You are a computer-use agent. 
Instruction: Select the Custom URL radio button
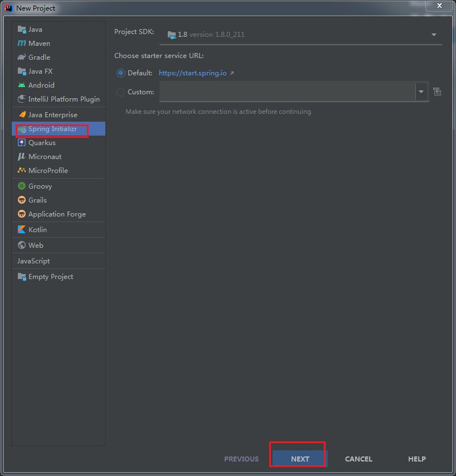120,92
